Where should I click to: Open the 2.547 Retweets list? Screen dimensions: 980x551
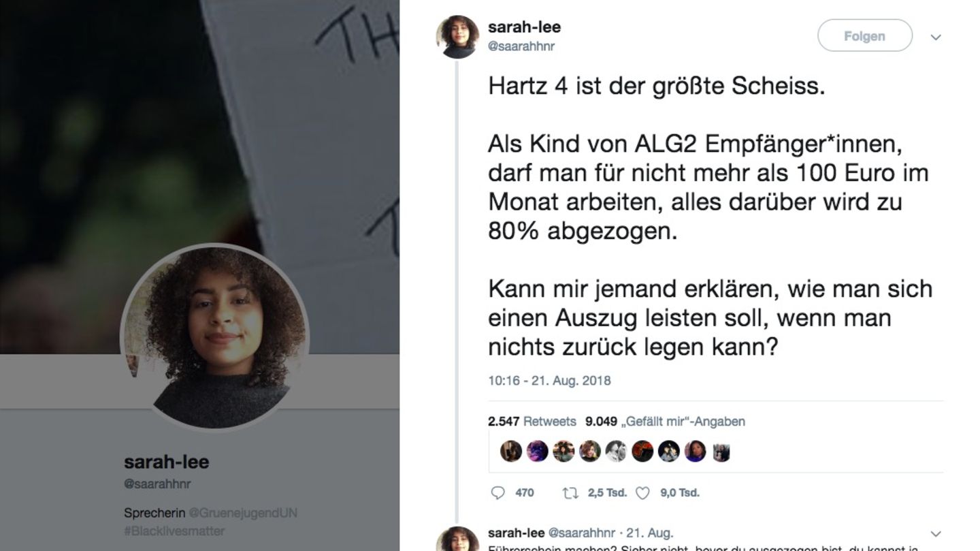click(x=532, y=422)
